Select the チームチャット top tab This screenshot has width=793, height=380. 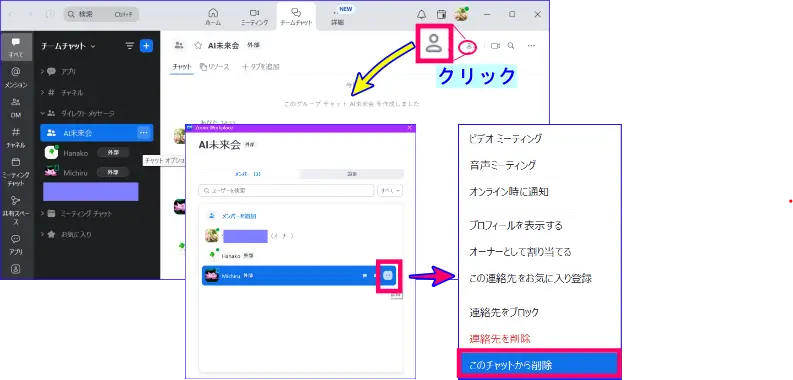[x=296, y=17]
